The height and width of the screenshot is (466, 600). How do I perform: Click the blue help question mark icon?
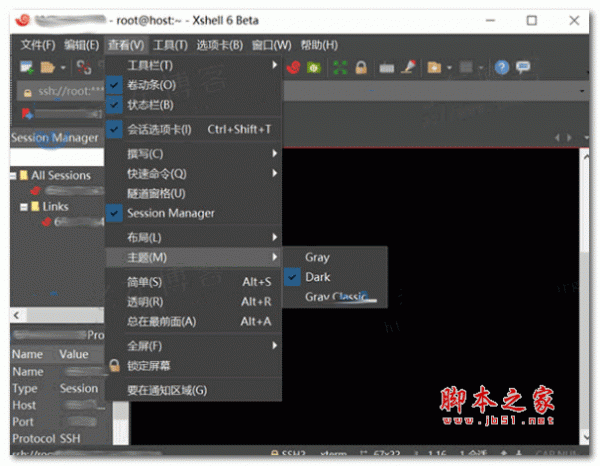502,67
